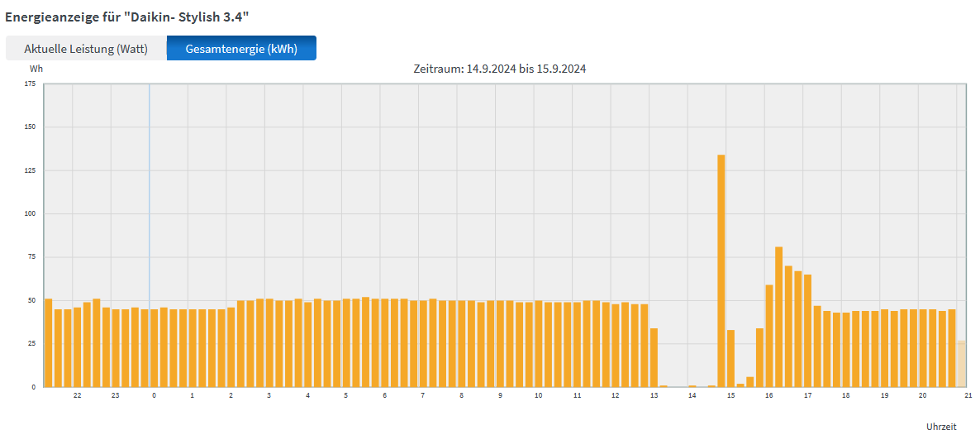Screen dimensions: 980x435
Task: Click the x-axis tick label 22
Action: point(78,396)
